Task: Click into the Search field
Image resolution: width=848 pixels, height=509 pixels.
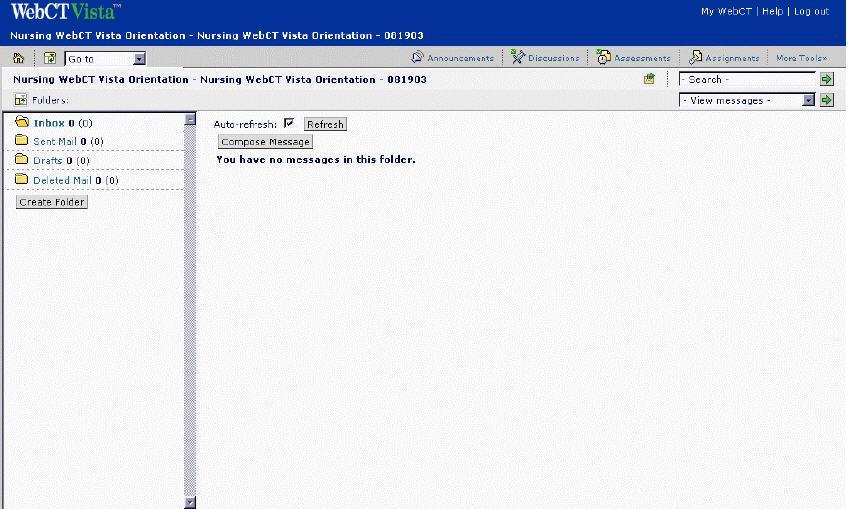Action: 747,80
